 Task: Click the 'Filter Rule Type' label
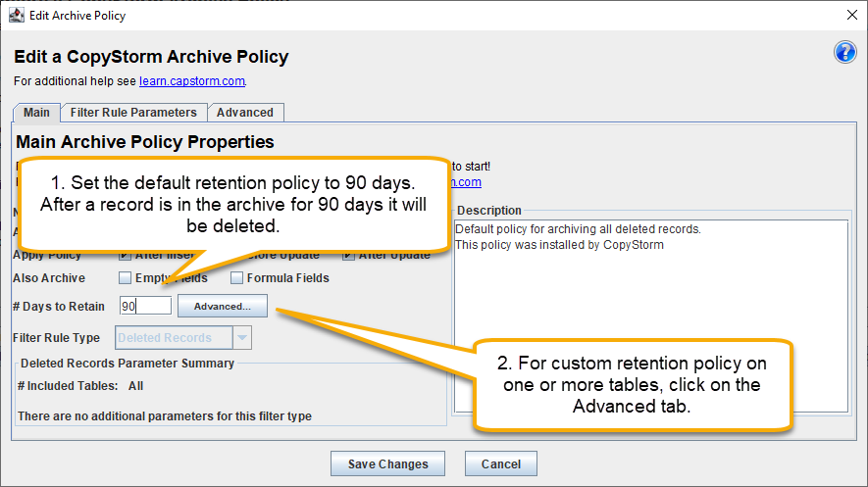[57, 338]
